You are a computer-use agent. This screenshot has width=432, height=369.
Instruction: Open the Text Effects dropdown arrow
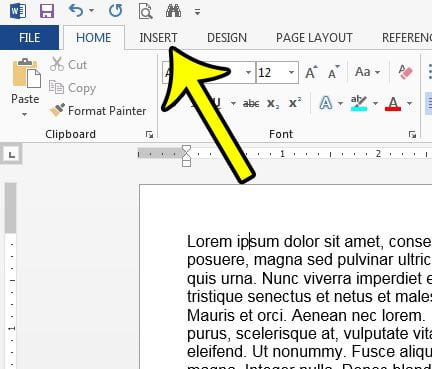click(340, 104)
